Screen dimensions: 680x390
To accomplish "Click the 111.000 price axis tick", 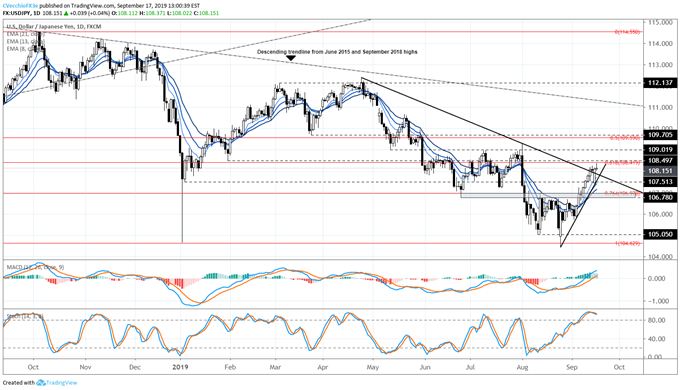I will pyautogui.click(x=660, y=107).
